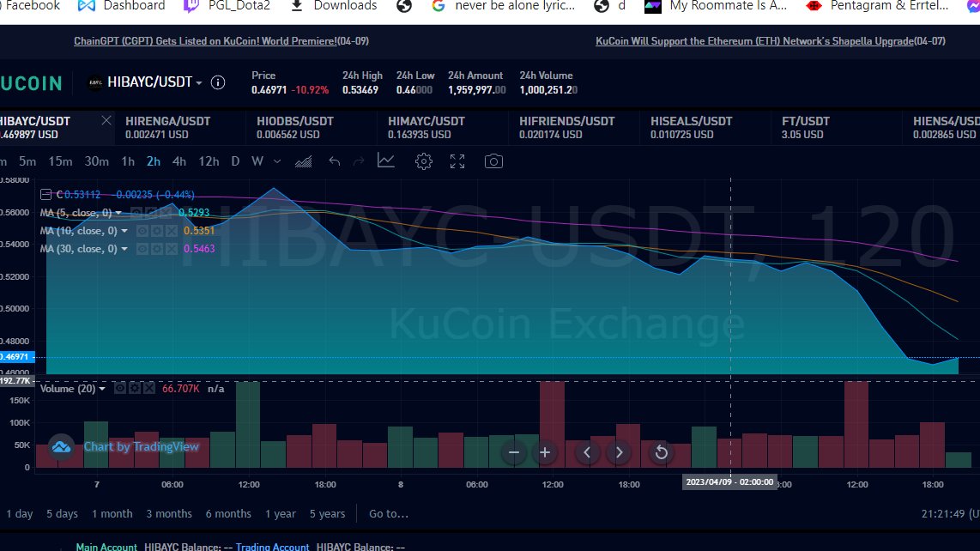The width and height of the screenshot is (980, 551).
Task: Set chart range to 5 days
Action: [62, 513]
